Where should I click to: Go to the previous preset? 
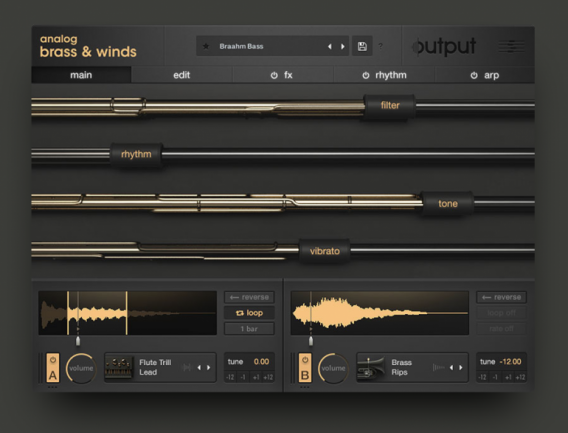coord(329,46)
